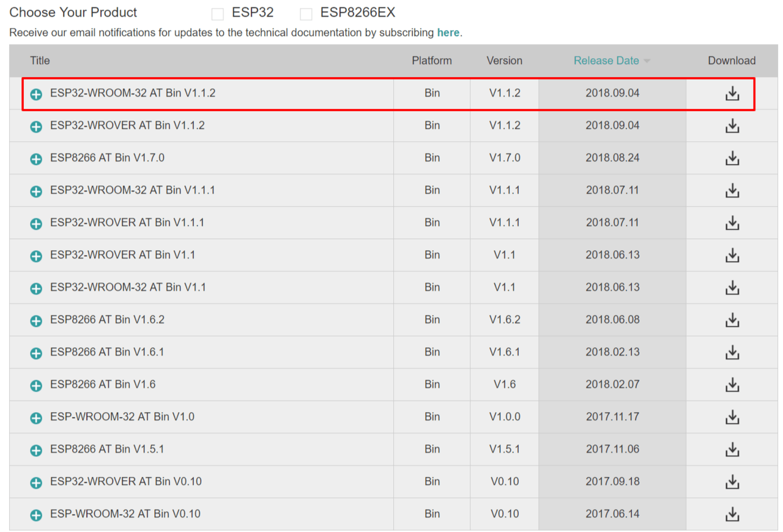Viewport: 783px width, 532px height.
Task: Download ESP32-WROOM-32 AT Bin V1.1.2 file
Action: tap(732, 94)
